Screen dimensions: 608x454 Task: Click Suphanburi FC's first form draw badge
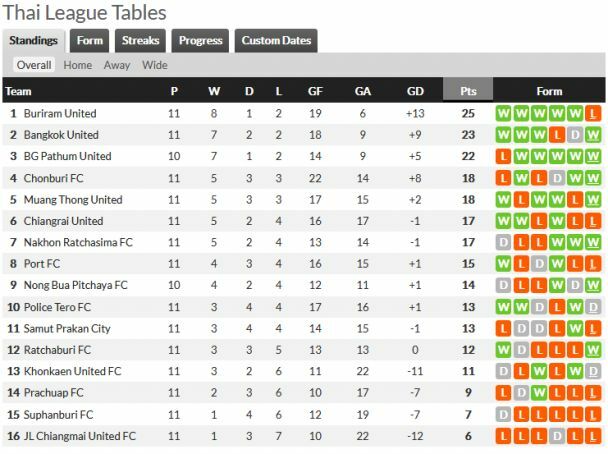pos(503,414)
